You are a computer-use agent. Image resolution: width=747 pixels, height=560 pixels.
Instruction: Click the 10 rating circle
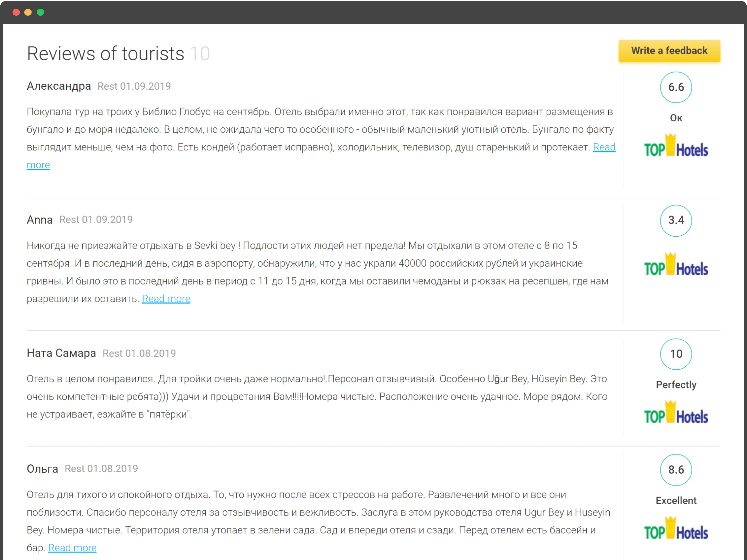tap(676, 354)
